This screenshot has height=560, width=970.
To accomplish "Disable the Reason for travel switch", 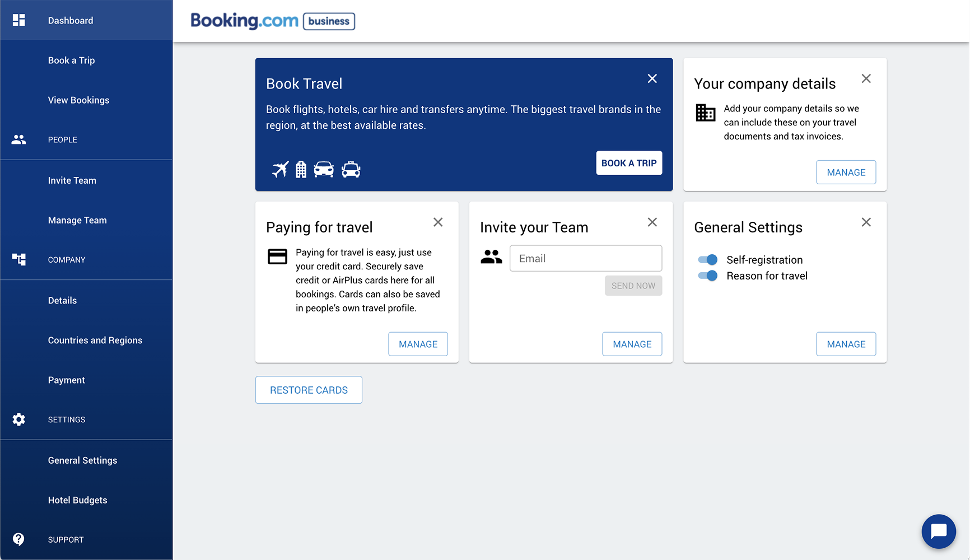I will (x=708, y=276).
